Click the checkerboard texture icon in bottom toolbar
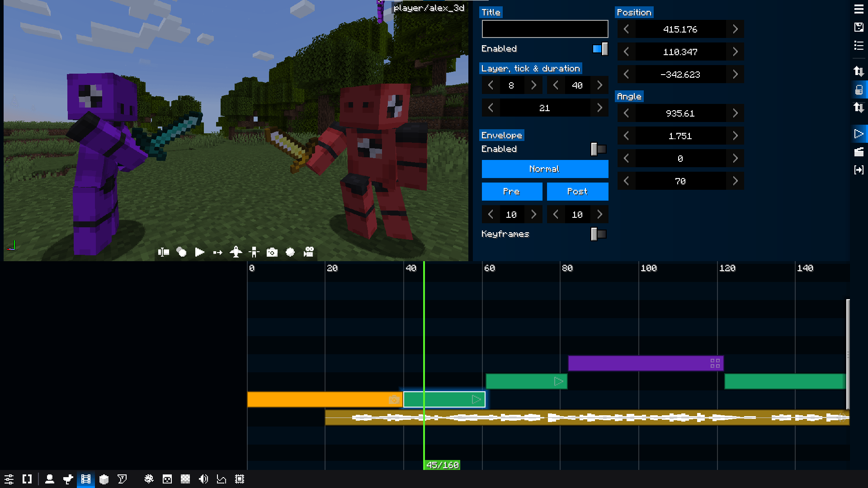The image size is (868, 488). (x=185, y=479)
